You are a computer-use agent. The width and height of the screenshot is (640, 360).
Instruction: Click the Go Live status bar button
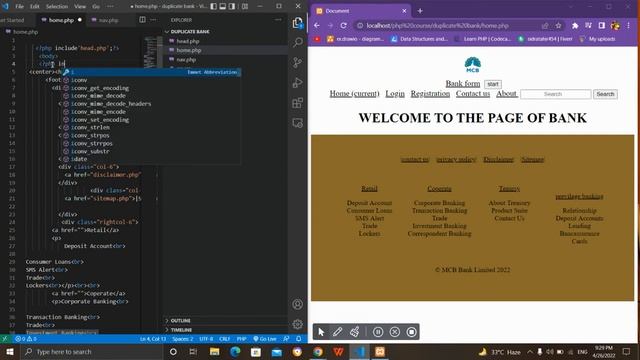point(265,339)
